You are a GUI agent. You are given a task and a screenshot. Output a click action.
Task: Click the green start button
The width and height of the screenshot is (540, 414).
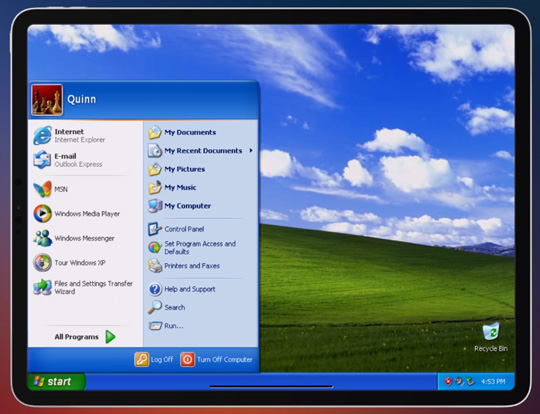(56, 381)
